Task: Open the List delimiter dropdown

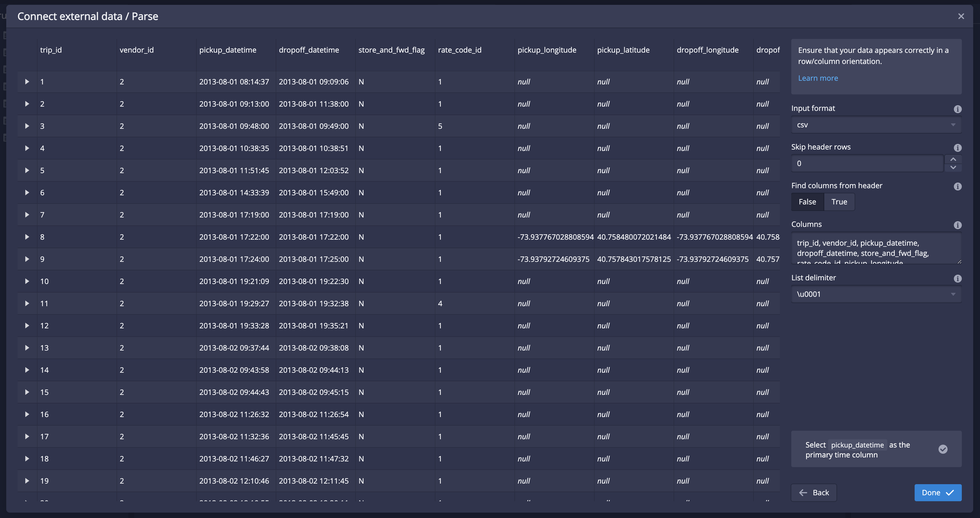Action: pyautogui.click(x=876, y=294)
